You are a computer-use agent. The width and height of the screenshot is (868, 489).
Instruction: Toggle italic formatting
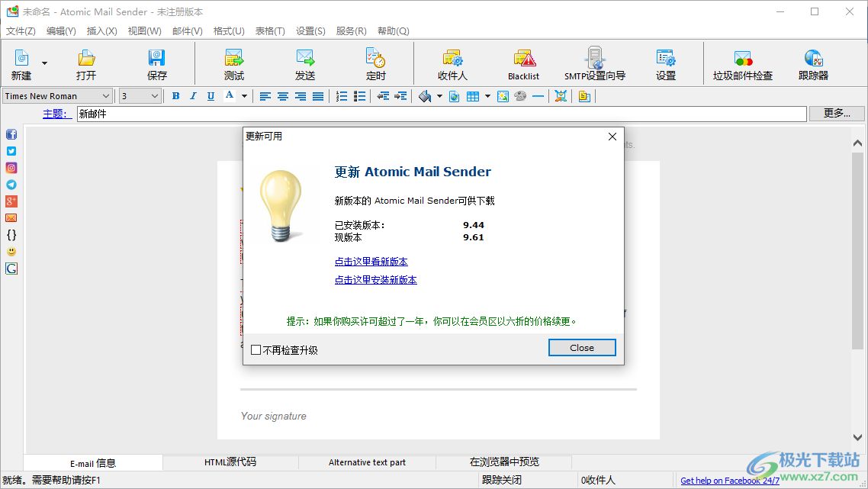coord(193,96)
